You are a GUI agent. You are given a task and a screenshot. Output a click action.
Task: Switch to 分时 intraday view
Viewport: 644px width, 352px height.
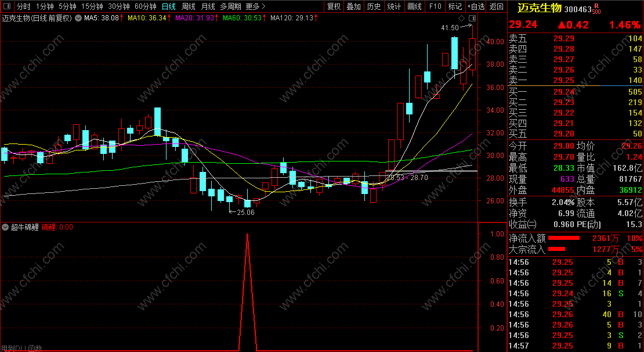tap(23, 6)
